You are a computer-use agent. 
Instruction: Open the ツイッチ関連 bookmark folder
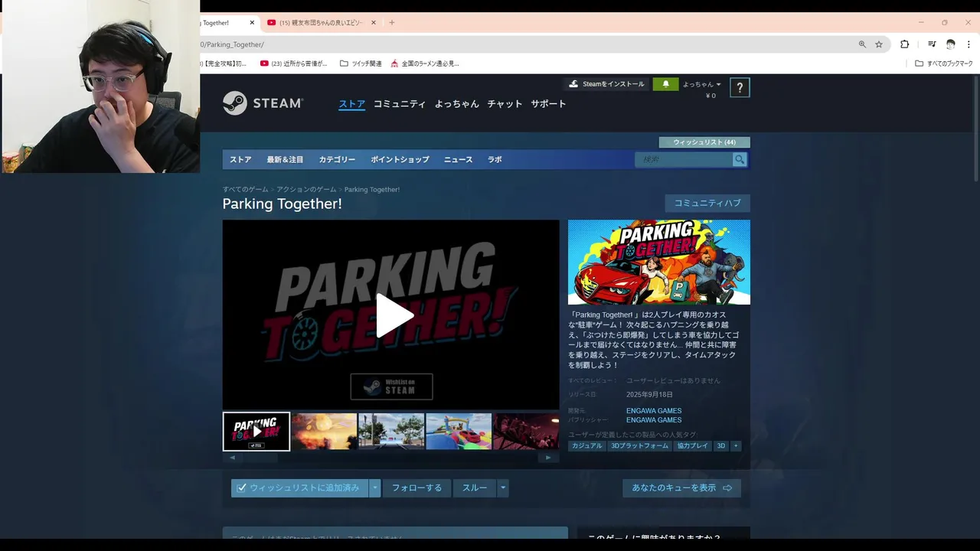361,64
